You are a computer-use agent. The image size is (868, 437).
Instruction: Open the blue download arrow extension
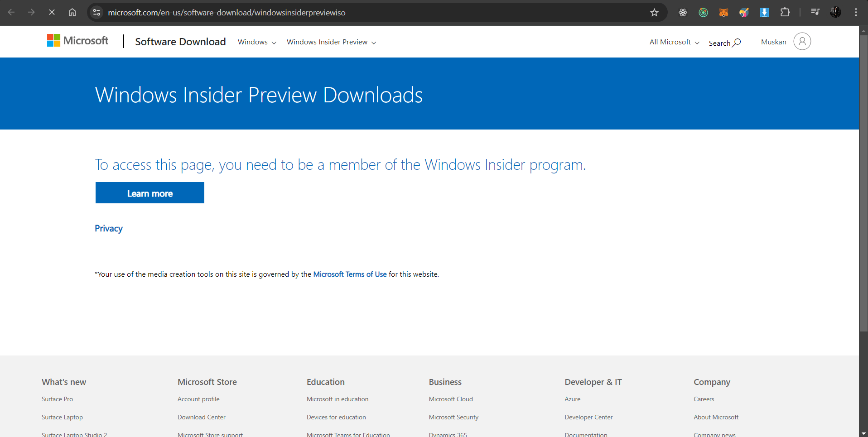(764, 12)
